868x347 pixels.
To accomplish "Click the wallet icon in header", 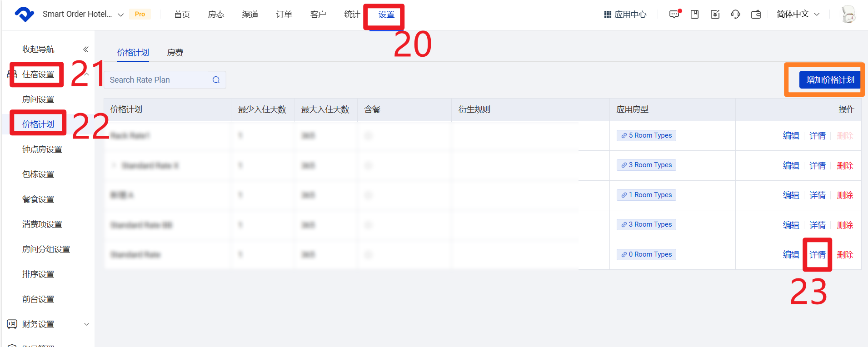I will tap(756, 15).
